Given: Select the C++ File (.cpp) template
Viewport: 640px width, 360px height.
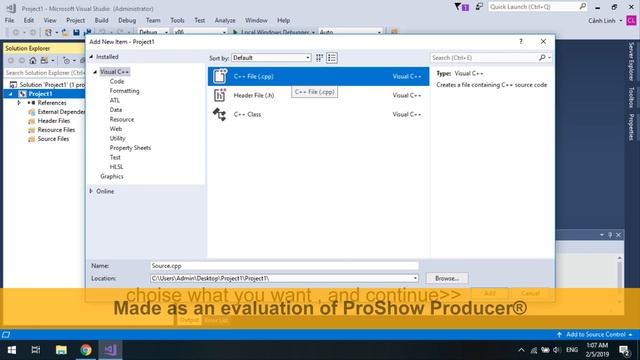Looking at the screenshot, I should tap(318, 76).
